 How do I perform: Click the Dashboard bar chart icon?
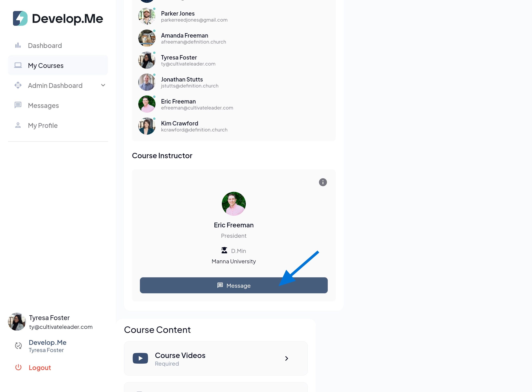coord(18,45)
